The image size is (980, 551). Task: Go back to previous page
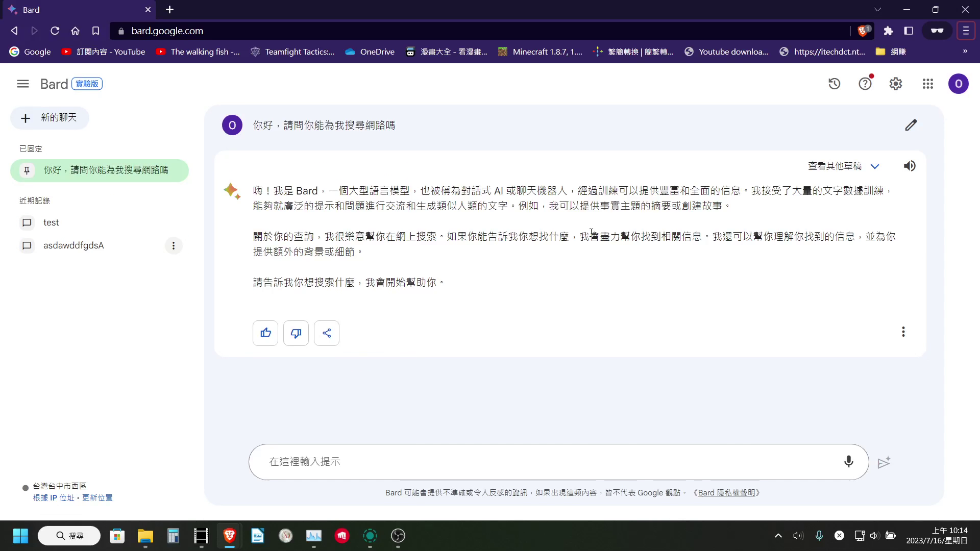14,31
